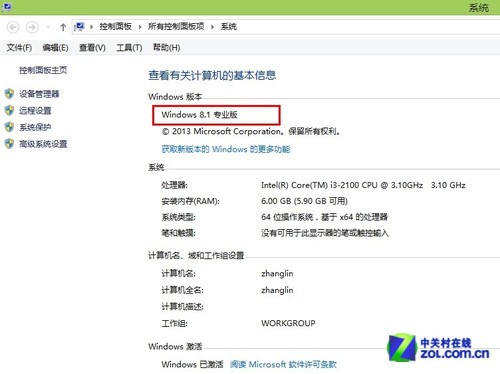The image size is (500, 374).
Task: Open the 编辑(E) menu
Action: pyautogui.click(x=55, y=48)
